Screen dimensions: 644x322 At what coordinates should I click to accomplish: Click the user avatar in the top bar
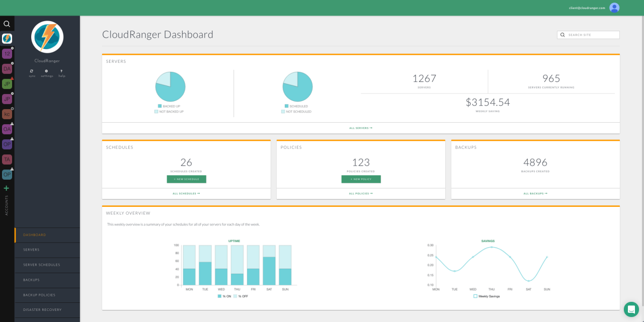coord(614,8)
